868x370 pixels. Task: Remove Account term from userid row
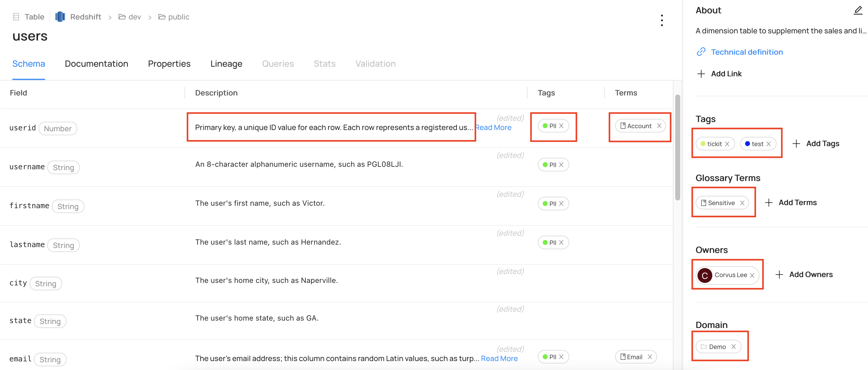tap(659, 126)
